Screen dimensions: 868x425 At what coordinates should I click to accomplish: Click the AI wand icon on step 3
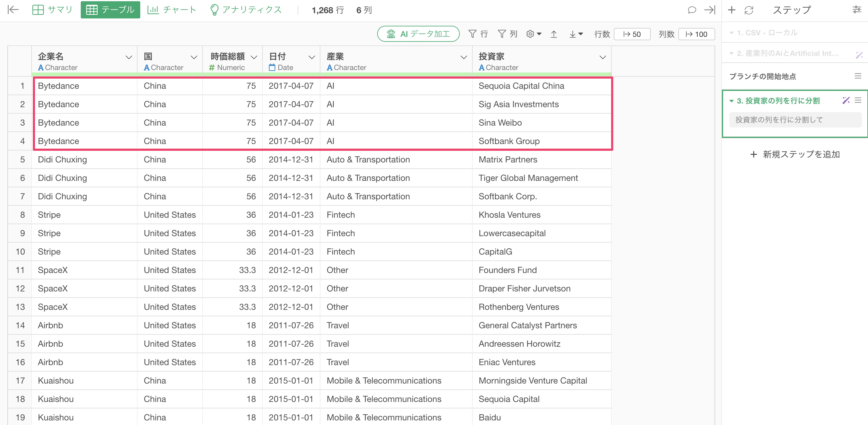[x=846, y=100]
